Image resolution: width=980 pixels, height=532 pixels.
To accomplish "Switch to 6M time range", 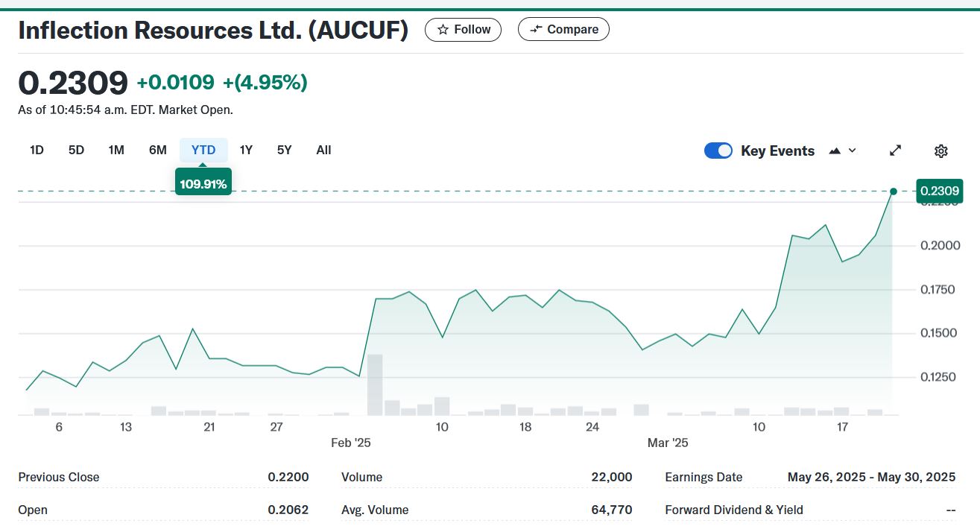I will click(x=158, y=150).
